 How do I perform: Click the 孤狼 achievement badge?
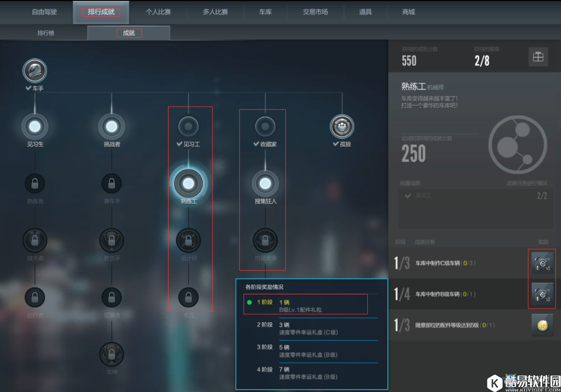click(x=342, y=127)
